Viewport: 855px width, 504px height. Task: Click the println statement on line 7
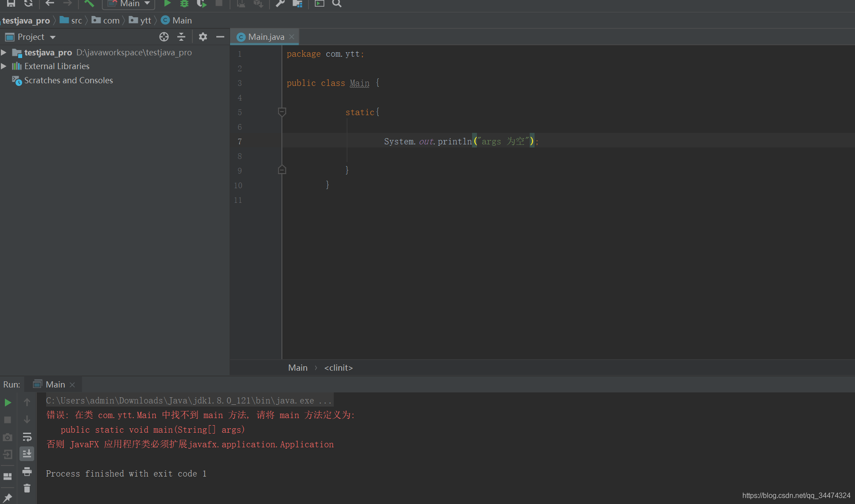(x=461, y=141)
